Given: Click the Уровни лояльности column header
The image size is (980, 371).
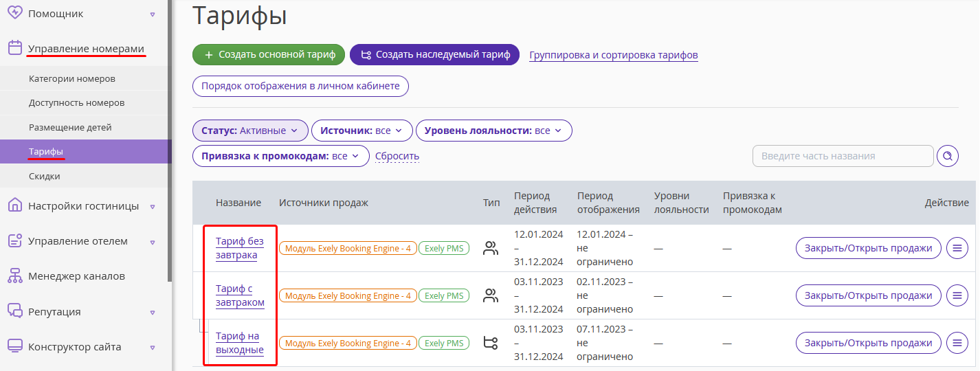Looking at the screenshot, I should point(682,203).
